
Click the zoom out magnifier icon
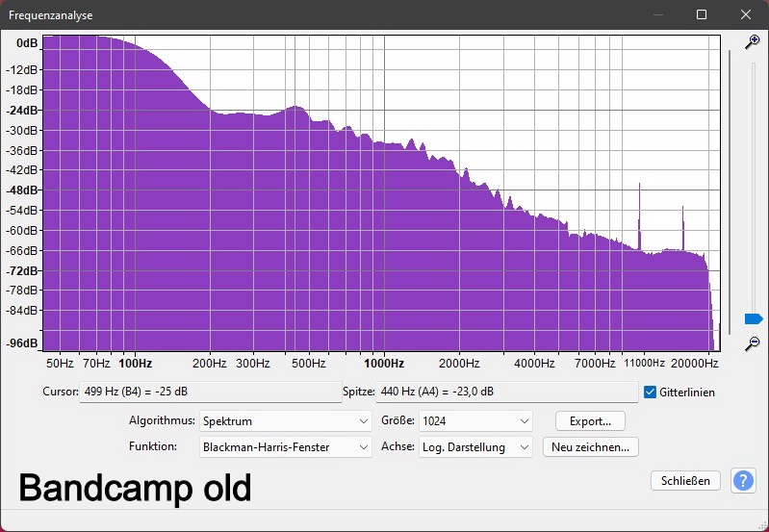click(x=753, y=343)
